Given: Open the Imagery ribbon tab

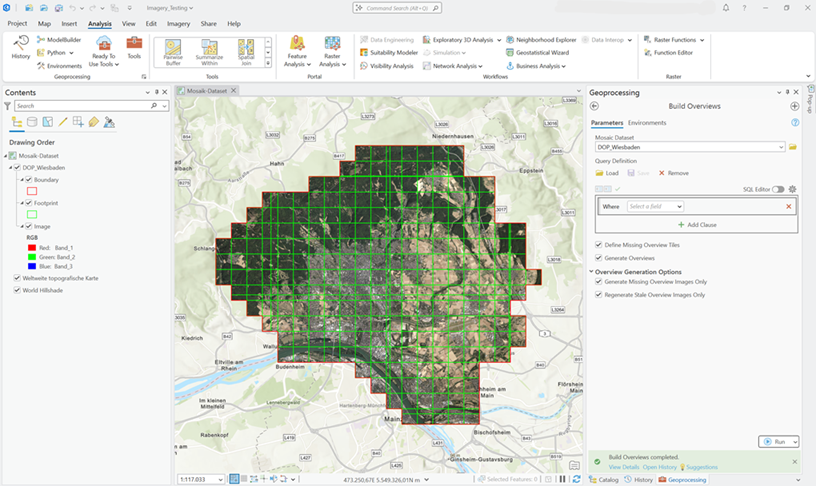Looking at the screenshot, I should [x=178, y=23].
